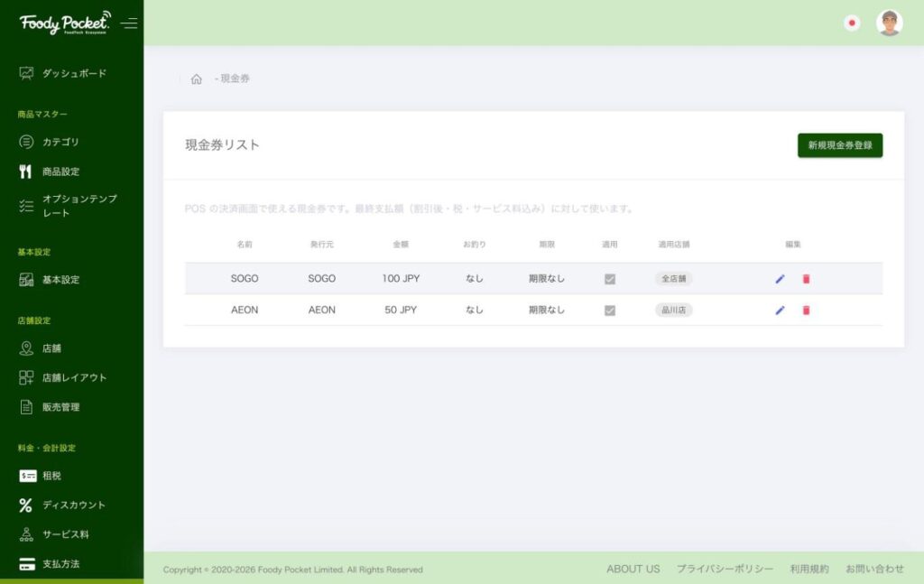Click the 100 JPY amount cell
Viewport: 924px width, 584px height.
(401, 278)
